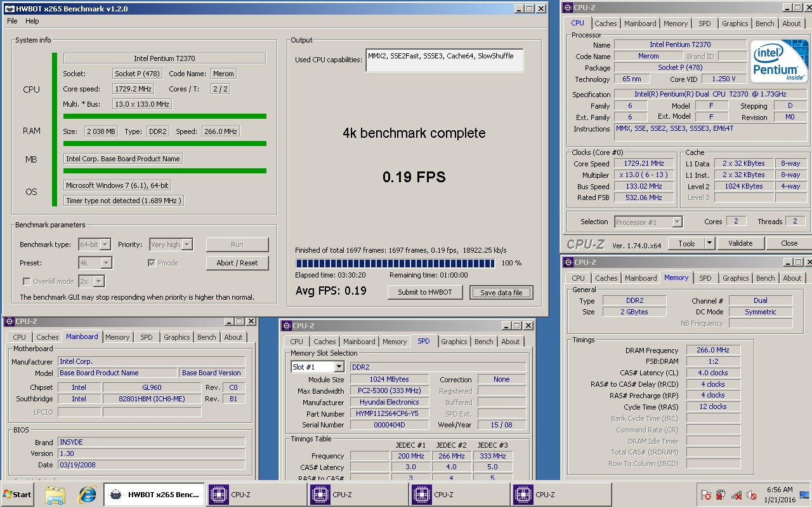Open the Help menu in HWBOT x265

click(32, 21)
